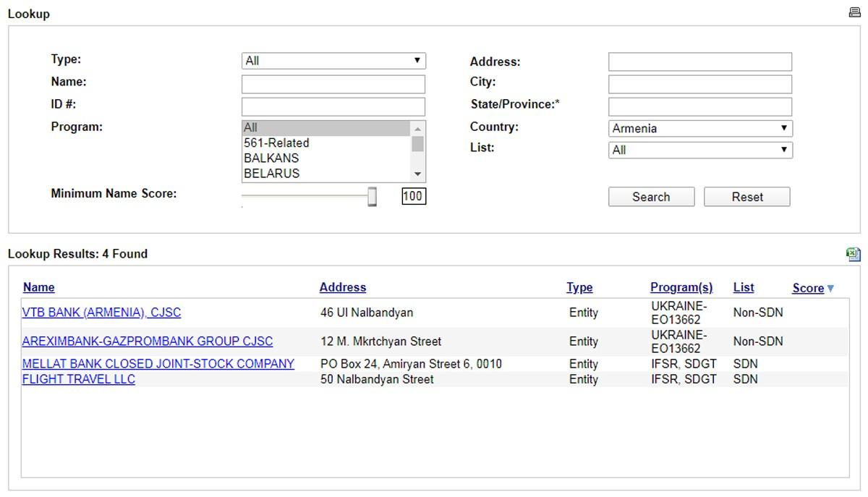Select BALKANS in the Program list
The image size is (868, 497).
[326, 158]
